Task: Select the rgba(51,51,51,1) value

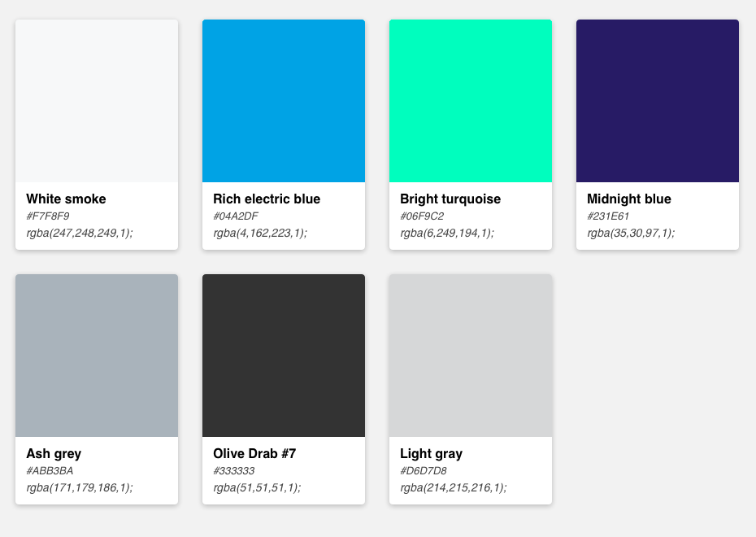Action: (257, 488)
